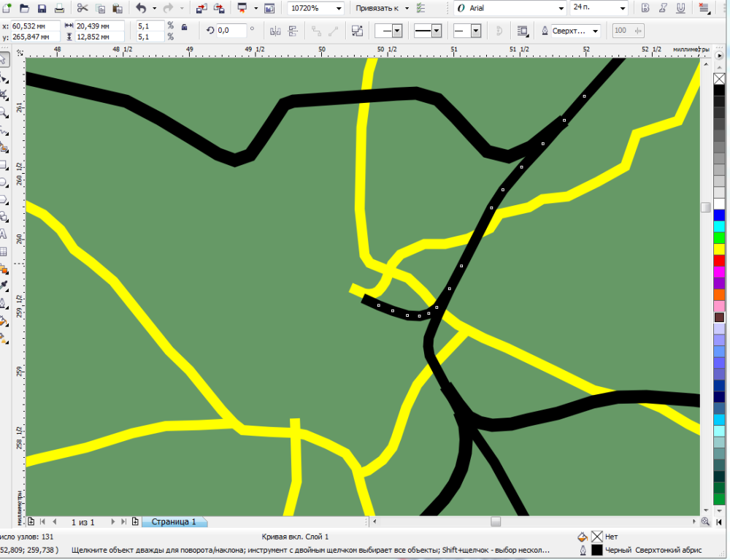This screenshot has height=560, width=730.
Task: Switch to the Страница 1 page tab
Action: (174, 522)
